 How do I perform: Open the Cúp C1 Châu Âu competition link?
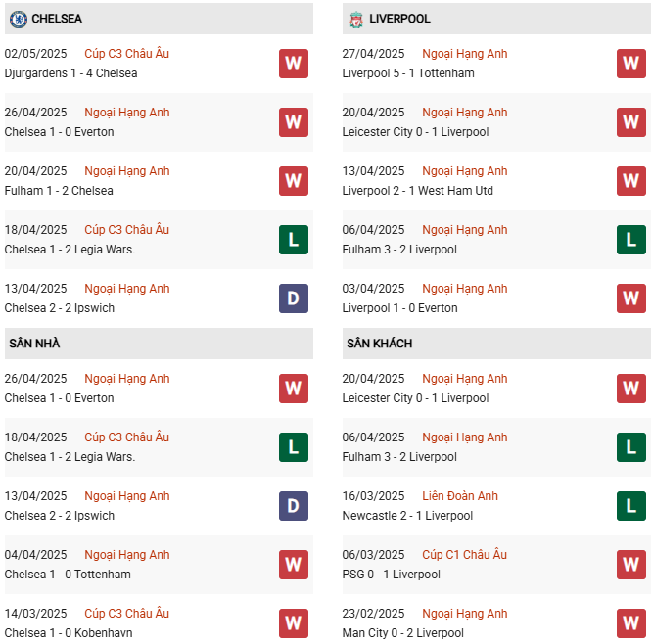point(464,555)
